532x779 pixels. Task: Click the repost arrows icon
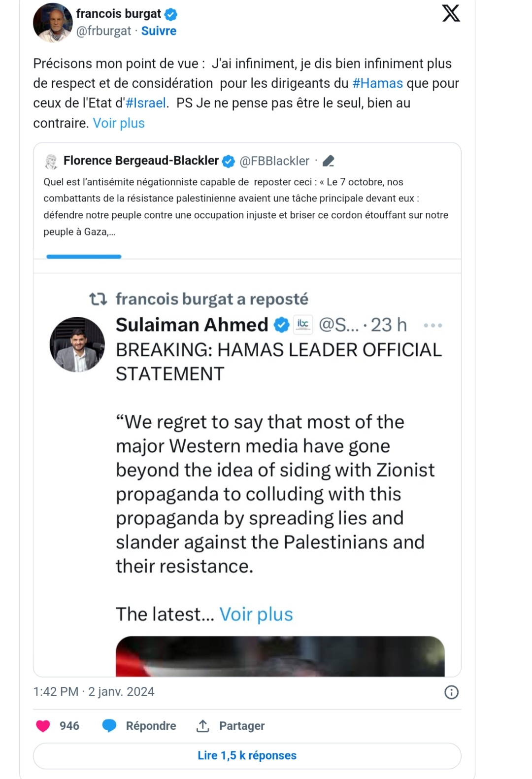click(98, 299)
